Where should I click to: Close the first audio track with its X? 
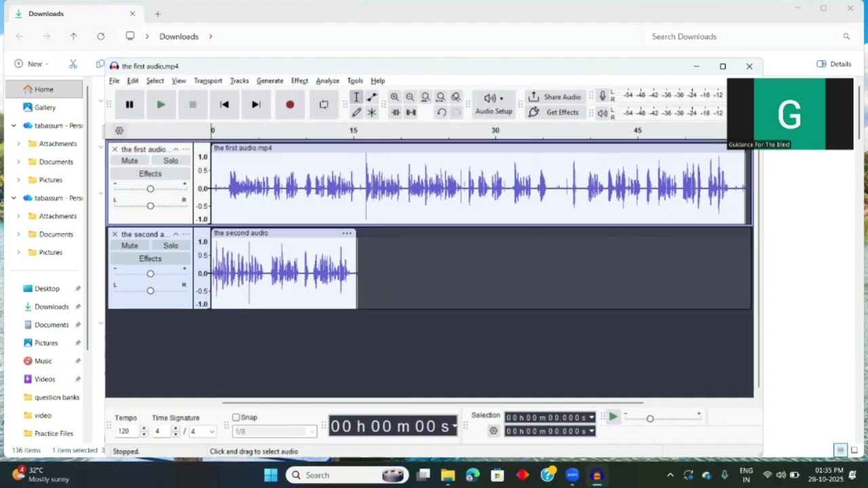pyautogui.click(x=115, y=149)
